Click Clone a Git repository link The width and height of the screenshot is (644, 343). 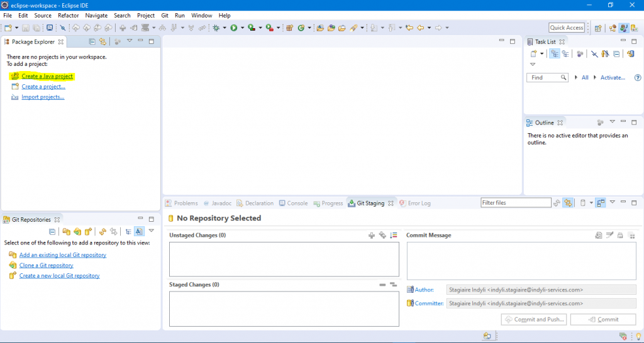pyautogui.click(x=47, y=266)
